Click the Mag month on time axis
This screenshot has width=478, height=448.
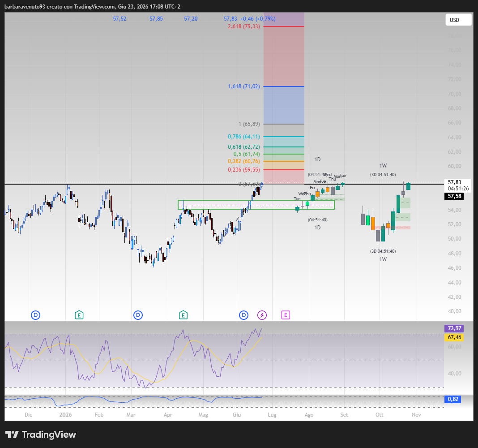[203, 415]
